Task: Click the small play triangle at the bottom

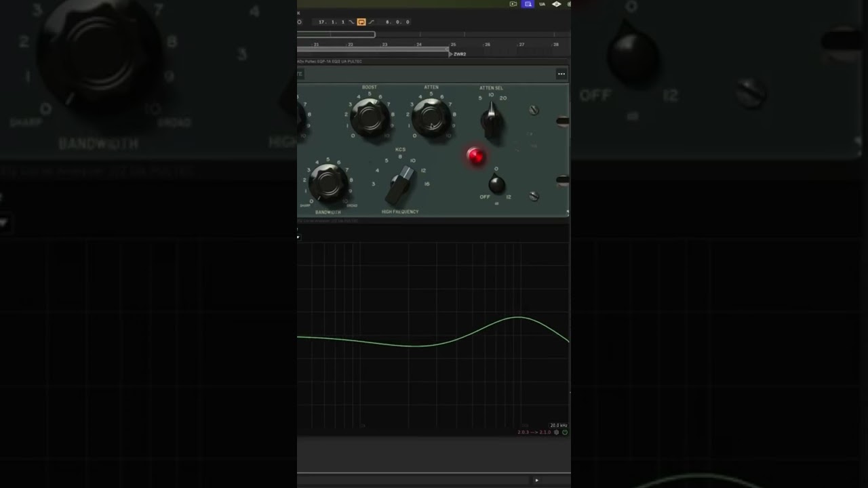Action: point(536,481)
